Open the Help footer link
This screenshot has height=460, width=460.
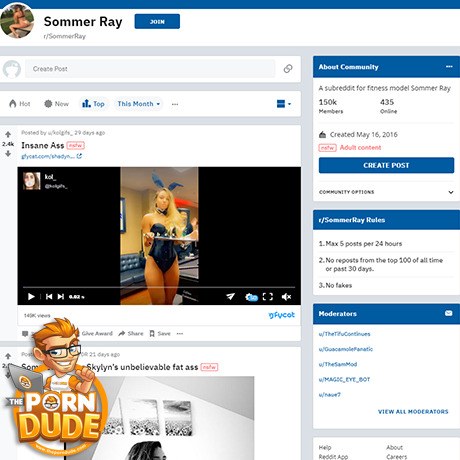pos(325,447)
